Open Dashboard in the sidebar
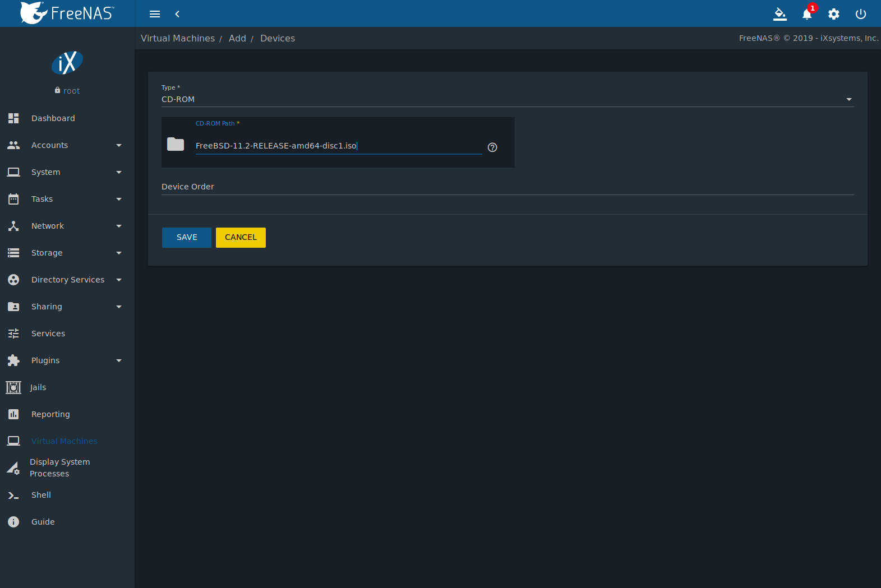 (53, 118)
